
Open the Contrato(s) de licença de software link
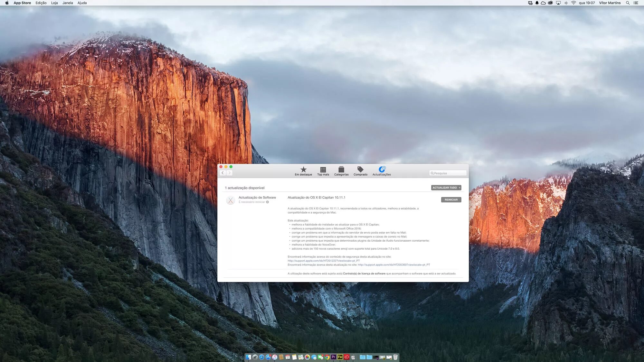coord(364,274)
